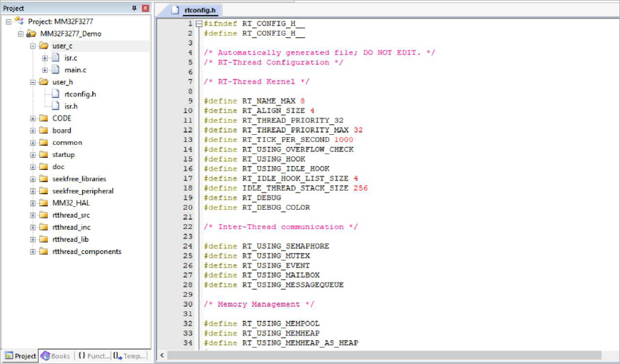Expand the rtthread_components folder
The image size is (620, 364).
(33, 252)
